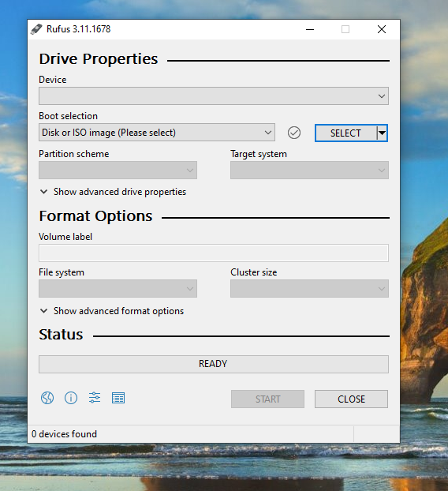The width and height of the screenshot is (448, 491).
Task: Show the log list icon
Action: coord(118,398)
